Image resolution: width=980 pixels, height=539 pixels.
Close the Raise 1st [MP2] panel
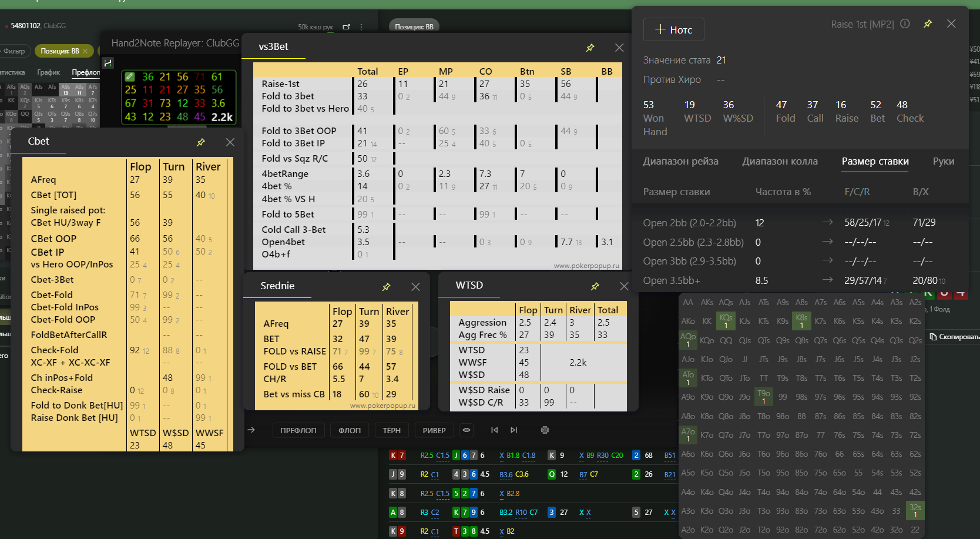coord(951,24)
